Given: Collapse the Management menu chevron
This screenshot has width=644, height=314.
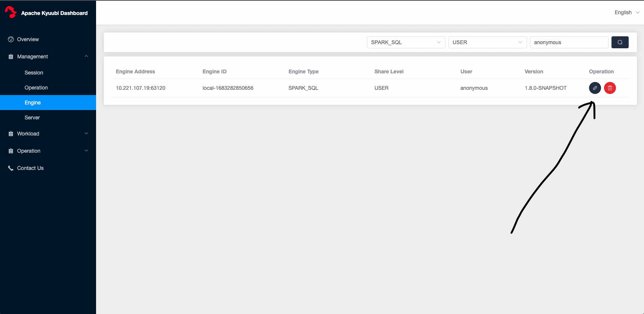Looking at the screenshot, I should tap(86, 57).
